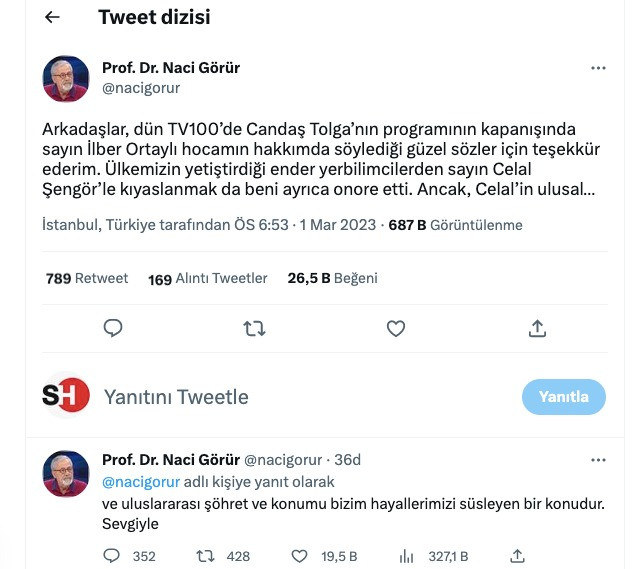
Task: Open Naci Görür's profile picture in main tweet
Action: coord(66,79)
